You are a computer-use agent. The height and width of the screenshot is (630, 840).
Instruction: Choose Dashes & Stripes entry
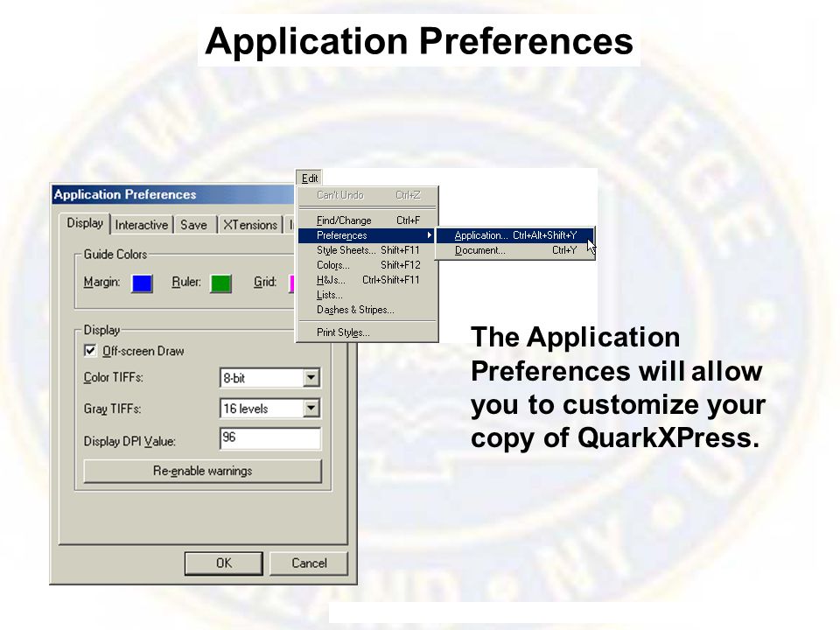point(368,310)
